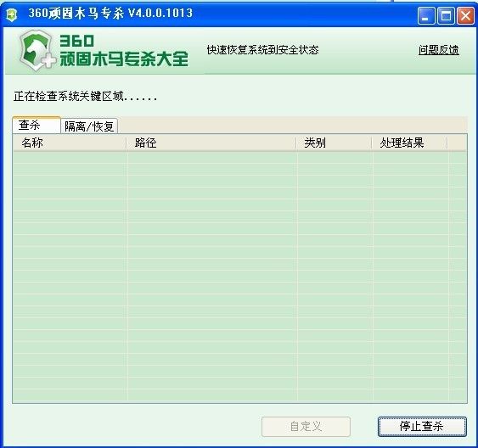Minimize the 360顽固木马专杀 window

tap(426, 15)
